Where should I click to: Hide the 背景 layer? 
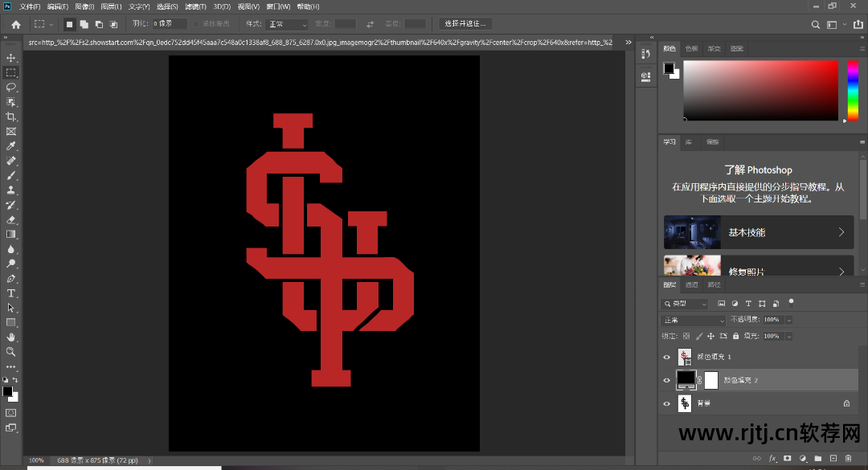point(666,403)
